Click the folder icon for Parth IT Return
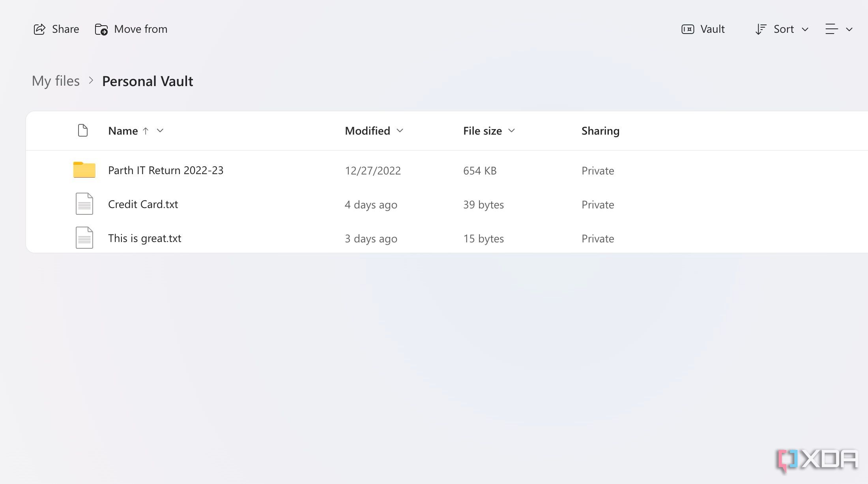This screenshot has height=484, width=868. 83,170
